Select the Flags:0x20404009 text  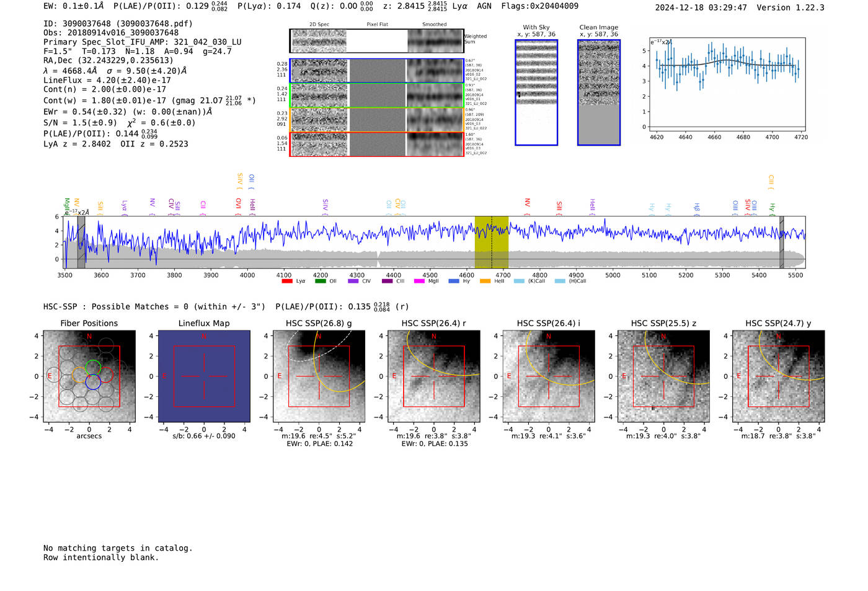click(540, 6)
